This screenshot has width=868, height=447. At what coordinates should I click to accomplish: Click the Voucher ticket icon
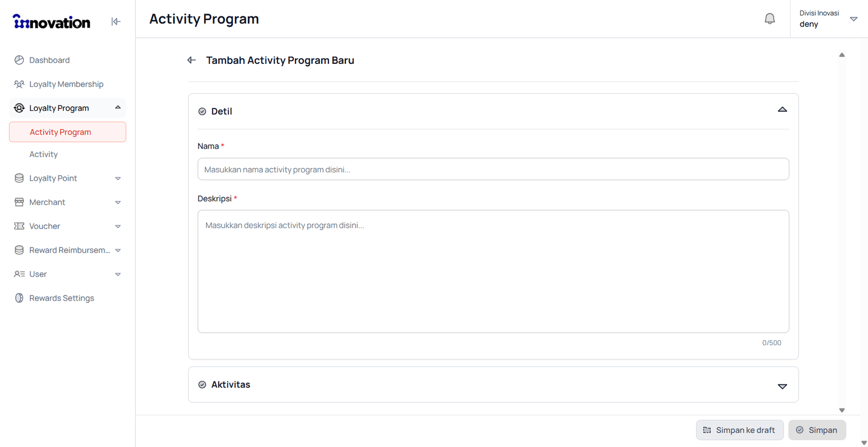[19, 226]
